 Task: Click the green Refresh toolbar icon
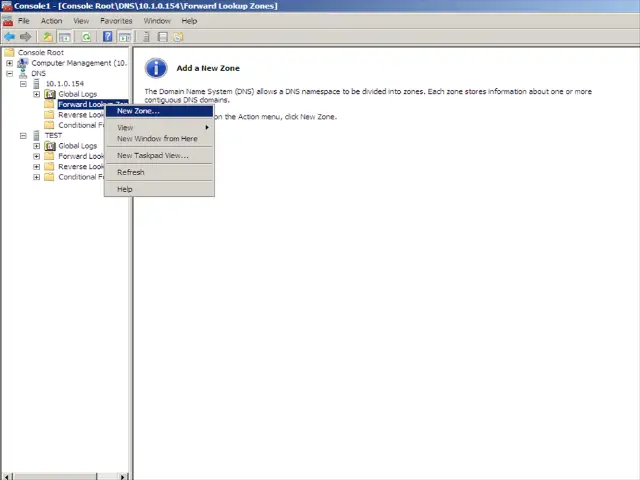pyautogui.click(x=86, y=37)
